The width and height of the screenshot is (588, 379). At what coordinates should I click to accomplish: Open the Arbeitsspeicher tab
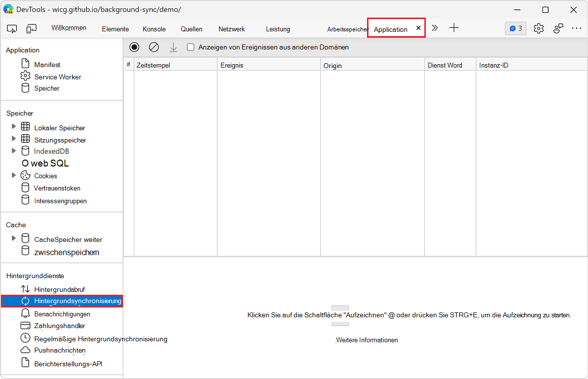(x=348, y=29)
